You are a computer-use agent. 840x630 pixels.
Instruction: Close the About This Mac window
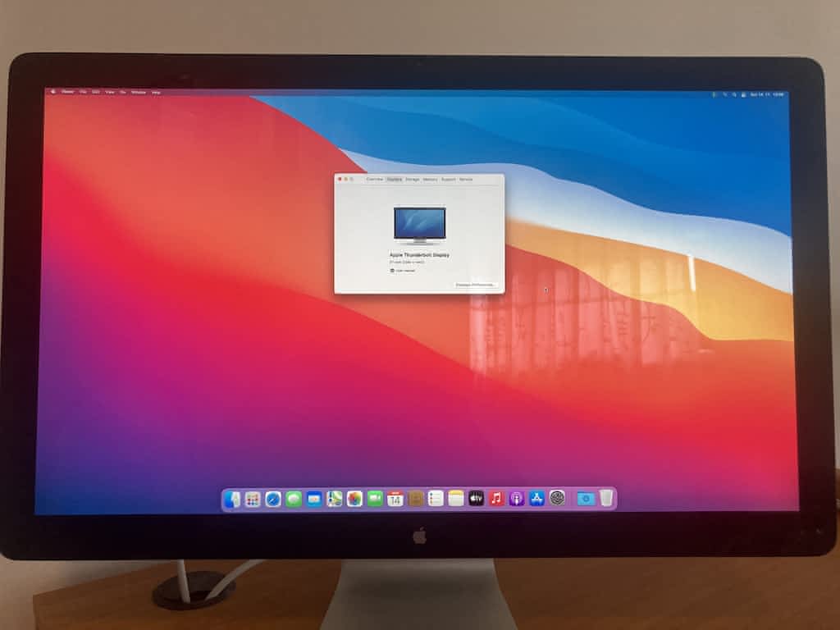[340, 179]
